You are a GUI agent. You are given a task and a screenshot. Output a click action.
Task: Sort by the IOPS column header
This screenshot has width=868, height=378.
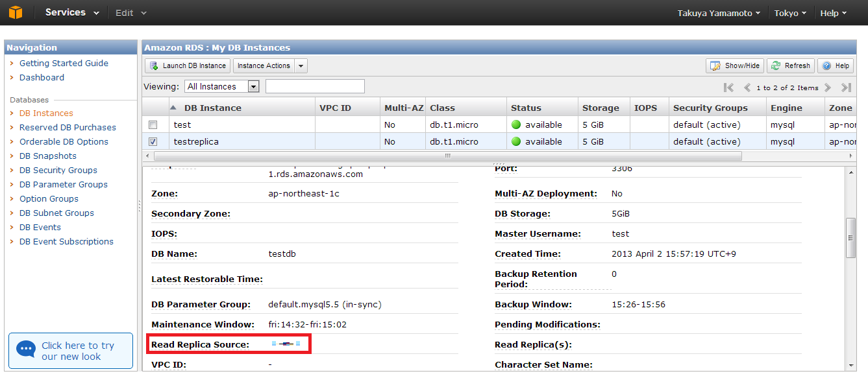(x=649, y=108)
